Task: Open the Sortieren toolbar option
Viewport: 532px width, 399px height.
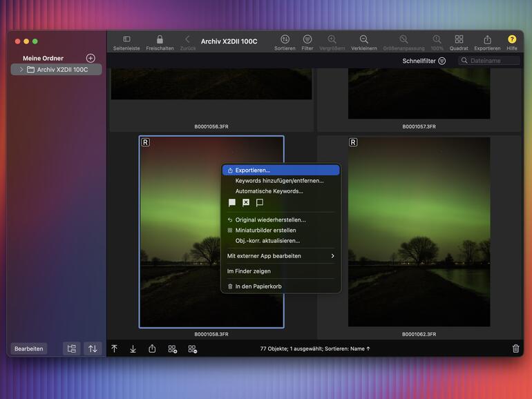Action: [x=285, y=39]
